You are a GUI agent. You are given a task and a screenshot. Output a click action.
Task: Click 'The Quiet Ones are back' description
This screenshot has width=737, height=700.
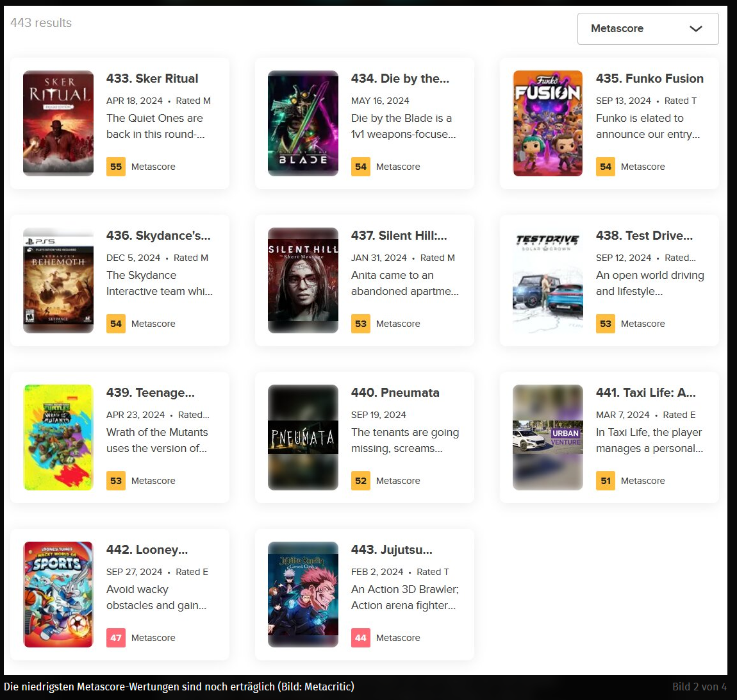click(155, 126)
